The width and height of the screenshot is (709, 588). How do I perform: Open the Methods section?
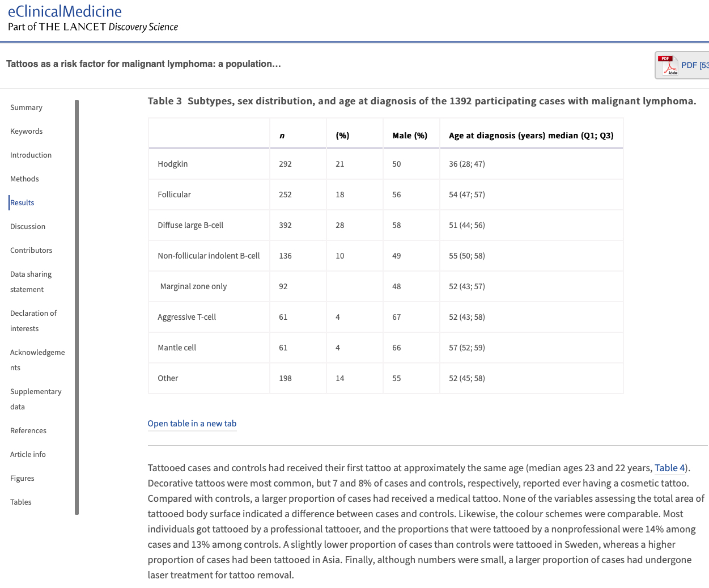coord(24,179)
